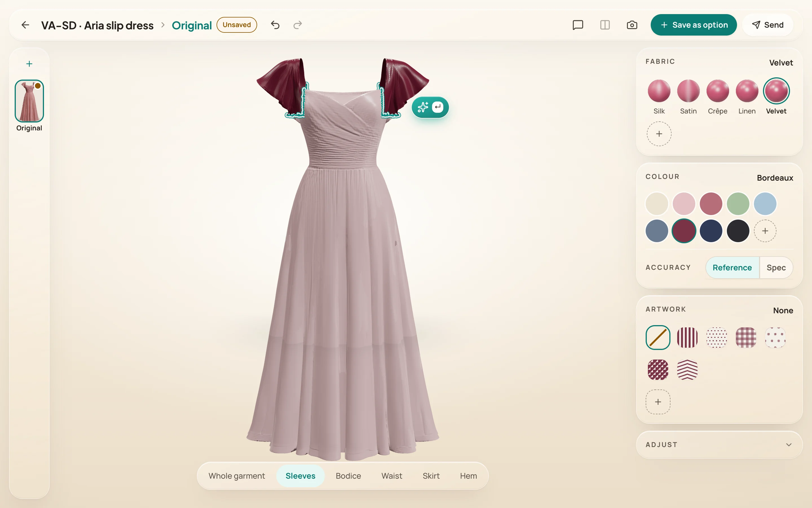
Task: Choose the gingham check artwork pattern
Action: 746,337
